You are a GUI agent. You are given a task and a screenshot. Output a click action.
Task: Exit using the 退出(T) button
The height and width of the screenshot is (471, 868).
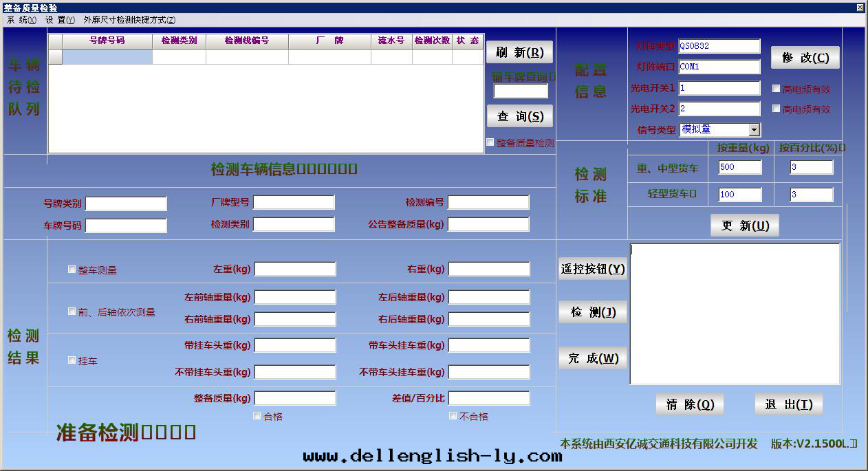[788, 404]
